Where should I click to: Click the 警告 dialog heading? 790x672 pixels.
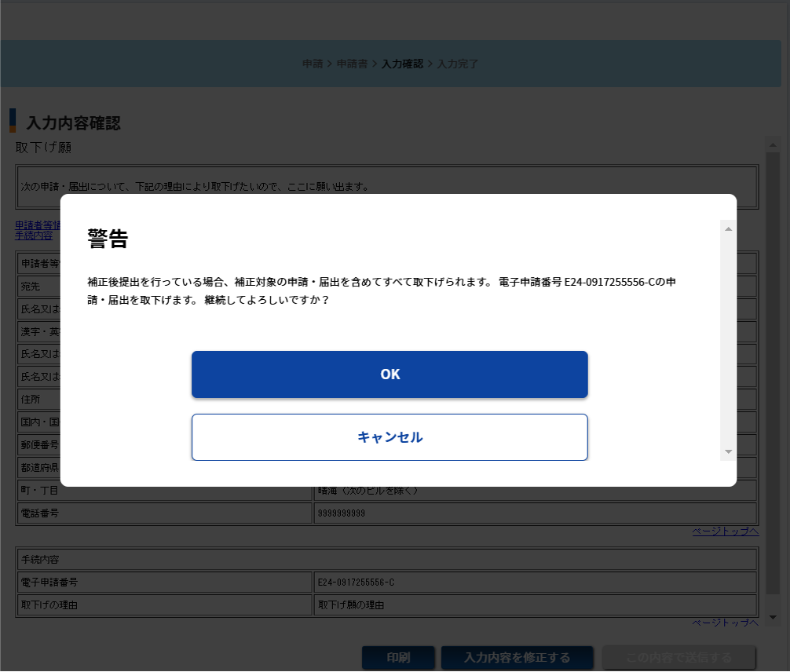(x=108, y=239)
